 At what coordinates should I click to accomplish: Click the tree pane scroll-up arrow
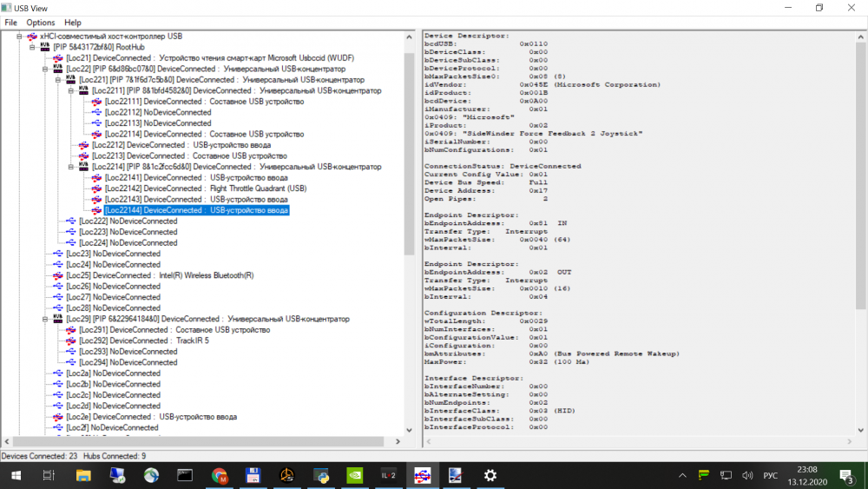(409, 37)
